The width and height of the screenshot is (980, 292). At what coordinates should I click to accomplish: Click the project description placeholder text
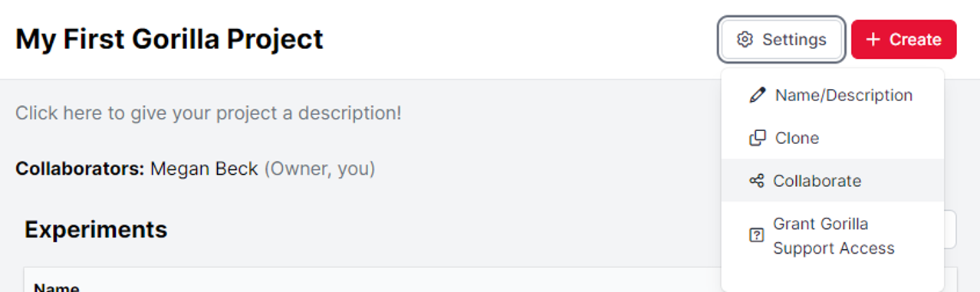pos(209,113)
